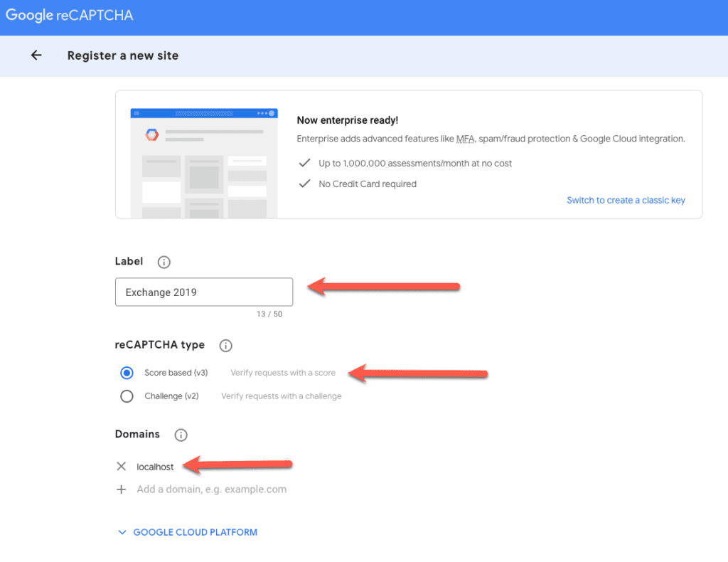Click the MFA underlined text
Screen dimensions: 728x562
tap(465, 139)
